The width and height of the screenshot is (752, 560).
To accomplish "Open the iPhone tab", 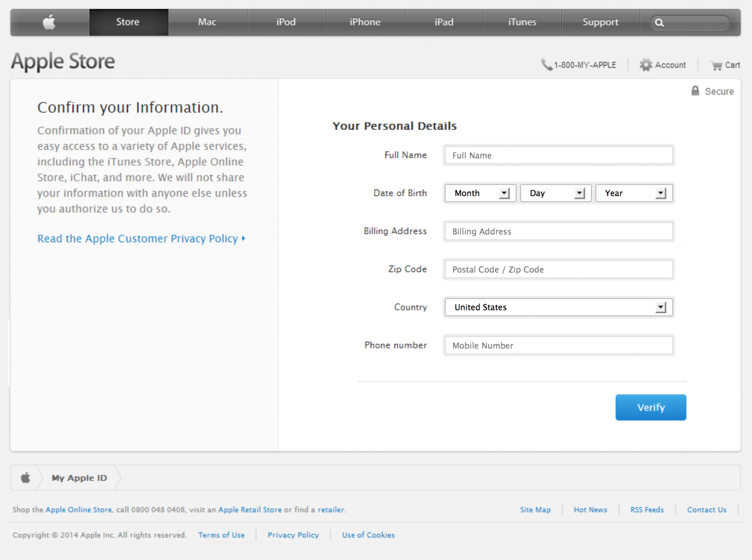I will pyautogui.click(x=365, y=22).
